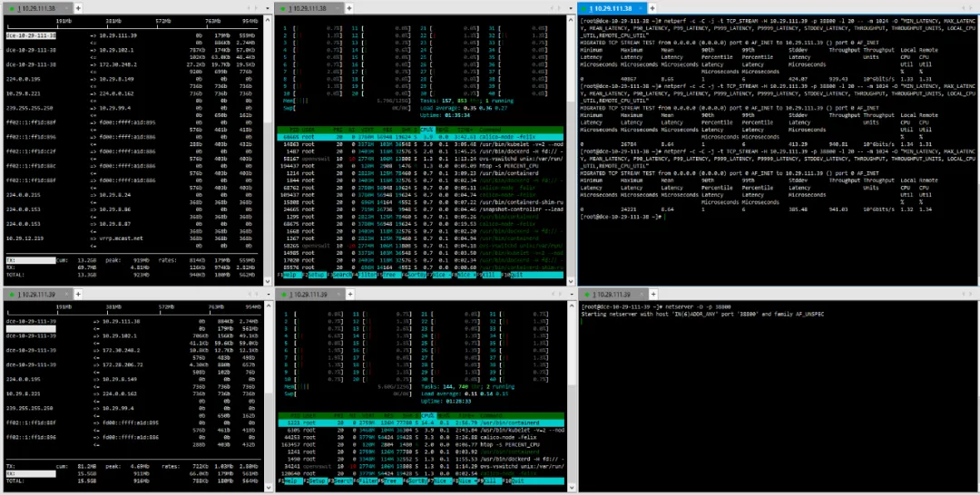Add a new tab in the netserver terminal pane

652,294
